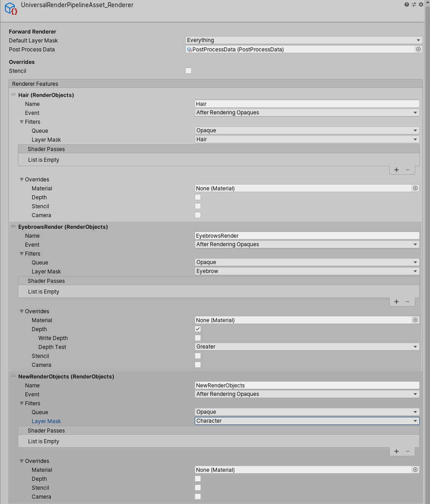Click the EyebrowsRender Name input field
Viewport: 430px width, 504px height.
click(x=307, y=235)
